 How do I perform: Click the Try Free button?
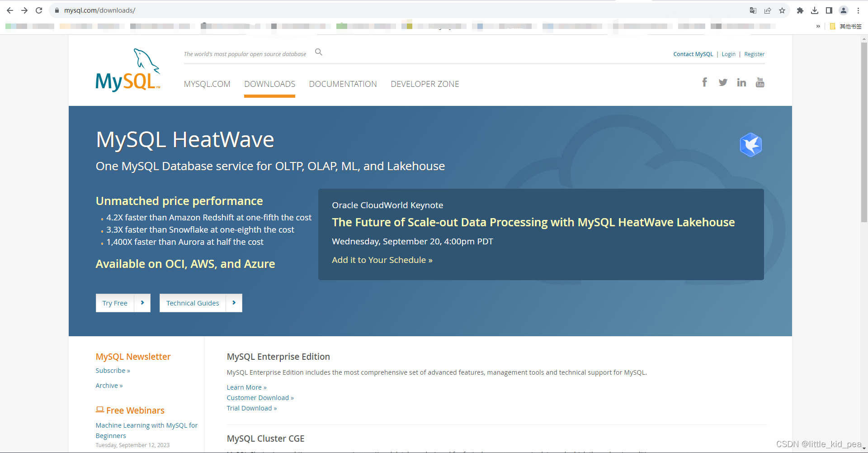pos(115,303)
